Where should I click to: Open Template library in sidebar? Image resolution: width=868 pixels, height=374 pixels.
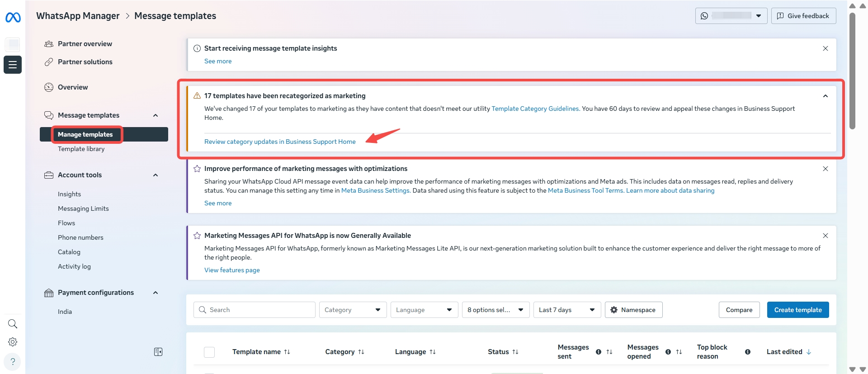coord(81,149)
